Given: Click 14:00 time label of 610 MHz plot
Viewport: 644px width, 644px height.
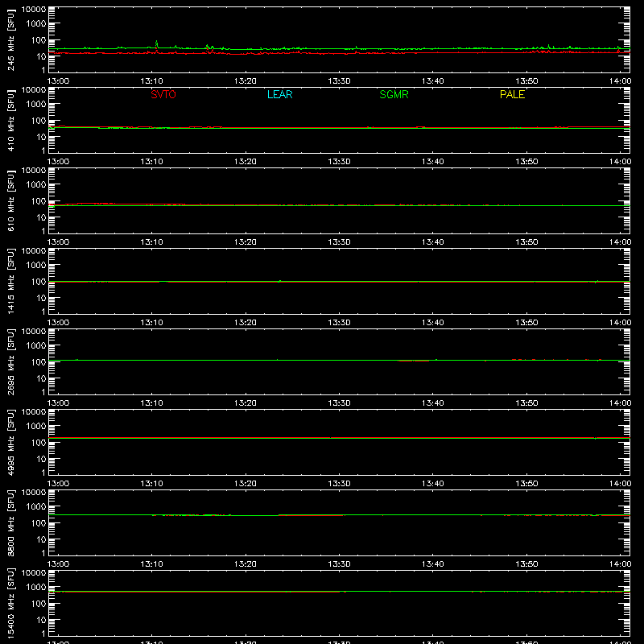Looking at the screenshot, I should (620, 242).
